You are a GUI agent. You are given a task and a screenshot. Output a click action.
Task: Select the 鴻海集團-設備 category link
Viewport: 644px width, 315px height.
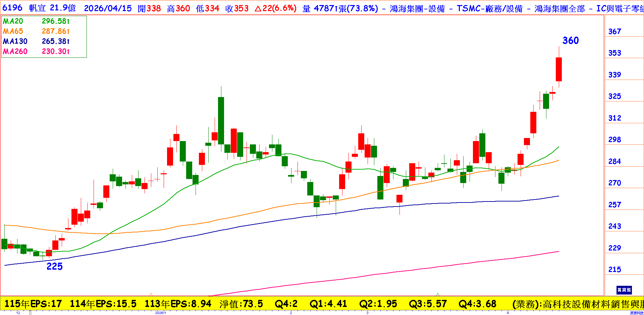tap(417, 9)
